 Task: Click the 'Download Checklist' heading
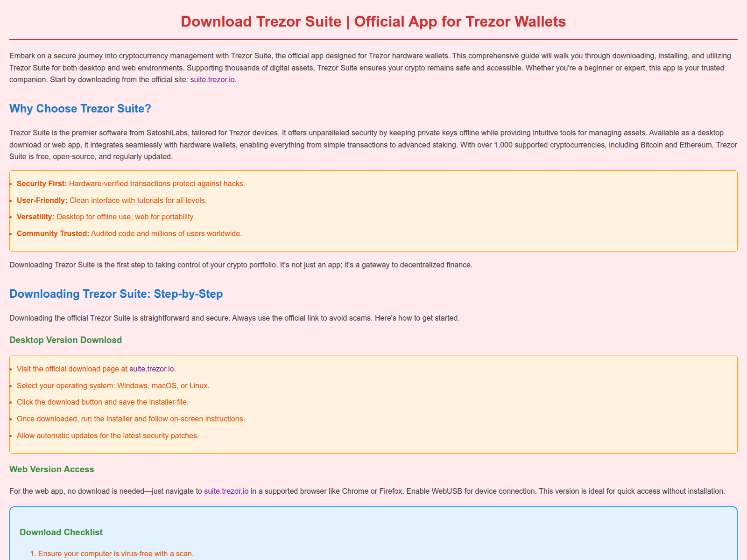point(61,532)
